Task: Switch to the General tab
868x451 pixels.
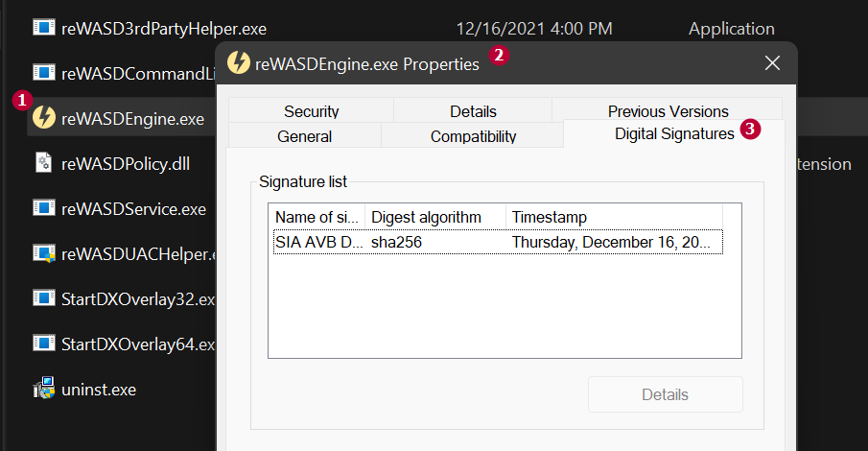Action: [x=304, y=135]
